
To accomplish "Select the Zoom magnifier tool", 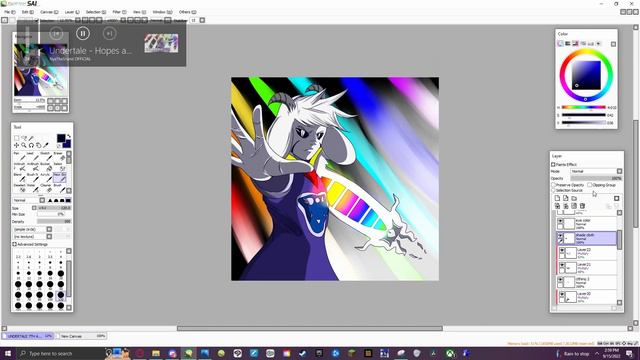I will pos(24,145).
